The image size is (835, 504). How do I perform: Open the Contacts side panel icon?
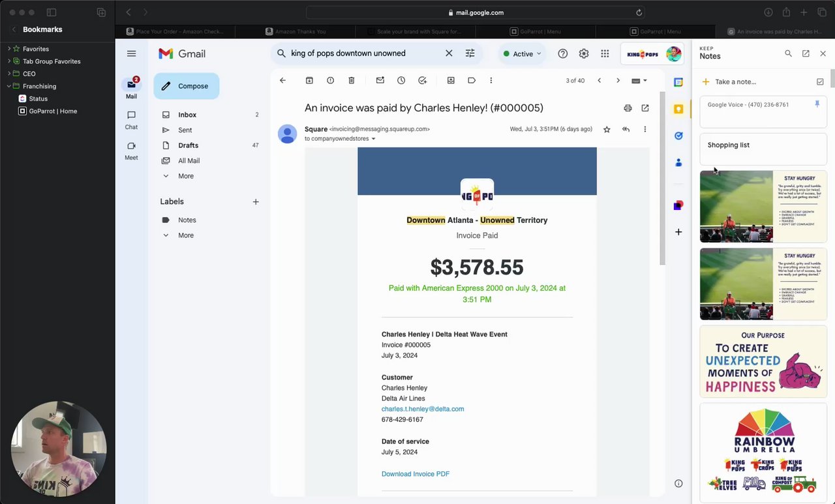click(678, 162)
